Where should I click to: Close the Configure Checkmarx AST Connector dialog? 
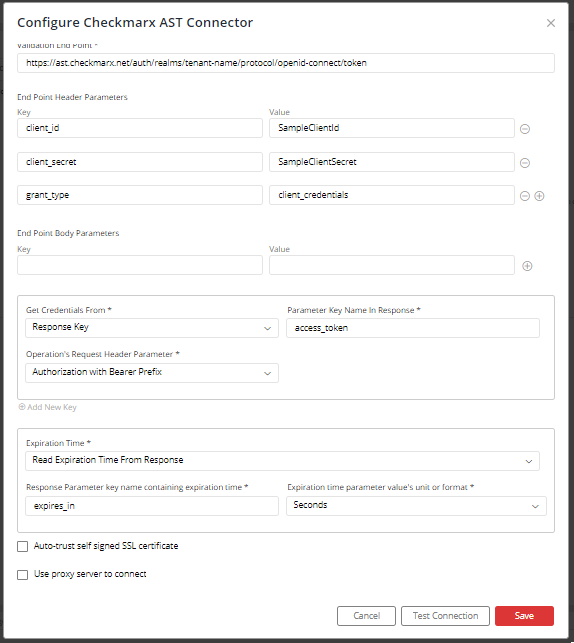[x=551, y=23]
